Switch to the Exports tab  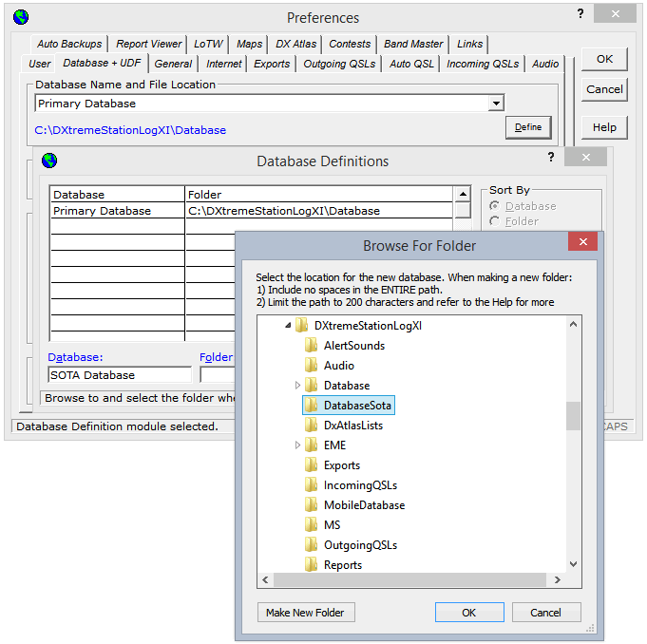coord(272,64)
